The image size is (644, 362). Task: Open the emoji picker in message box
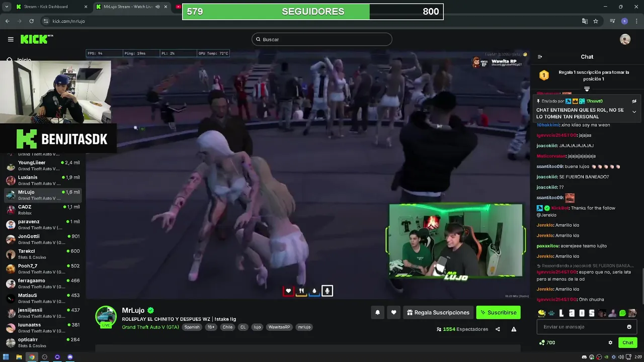click(629, 327)
